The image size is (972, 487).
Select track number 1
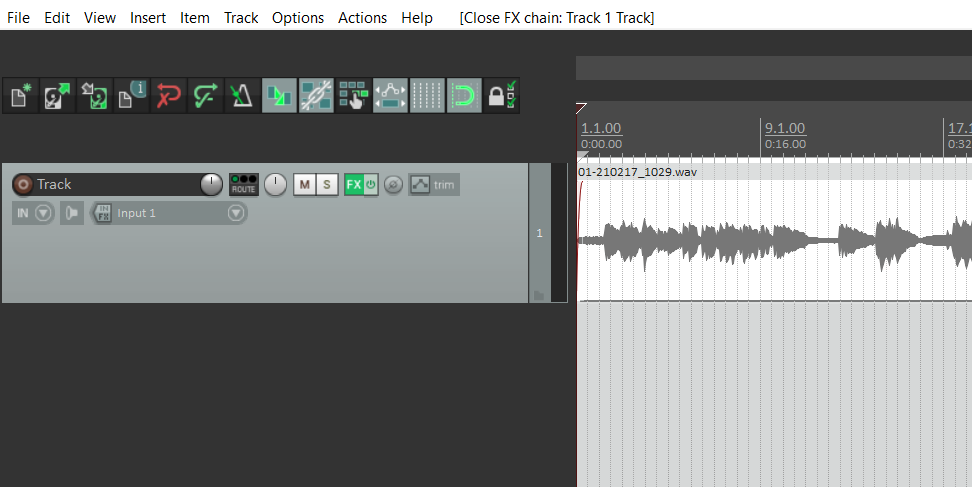coord(539,233)
